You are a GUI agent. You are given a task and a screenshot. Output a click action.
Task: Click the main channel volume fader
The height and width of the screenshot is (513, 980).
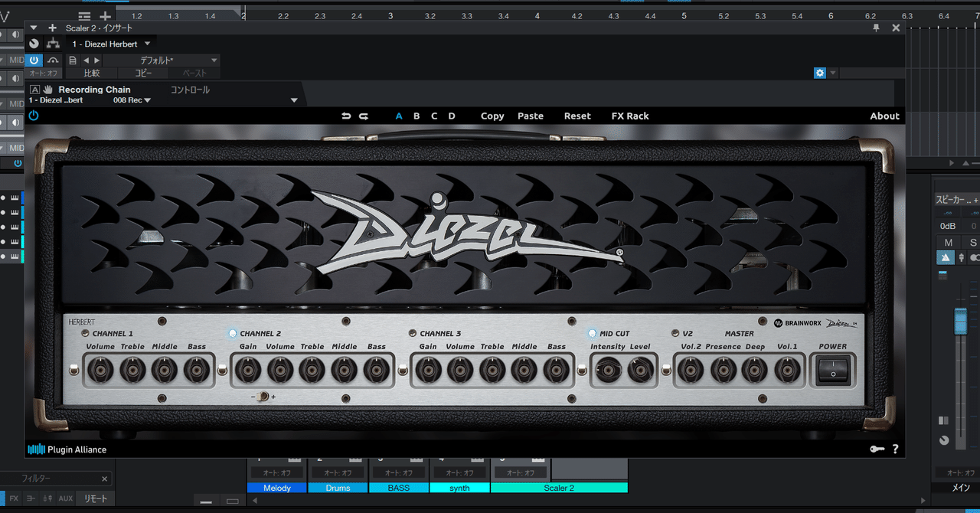pos(960,320)
